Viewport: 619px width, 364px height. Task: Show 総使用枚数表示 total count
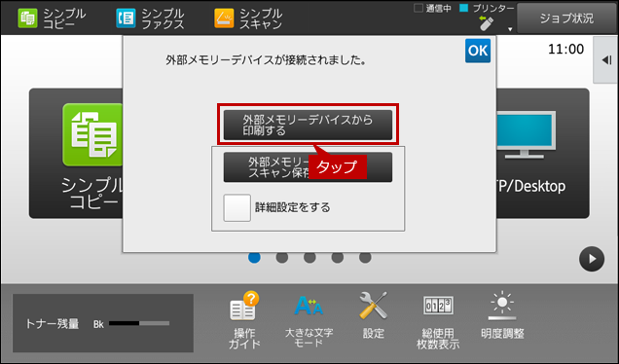(x=438, y=321)
